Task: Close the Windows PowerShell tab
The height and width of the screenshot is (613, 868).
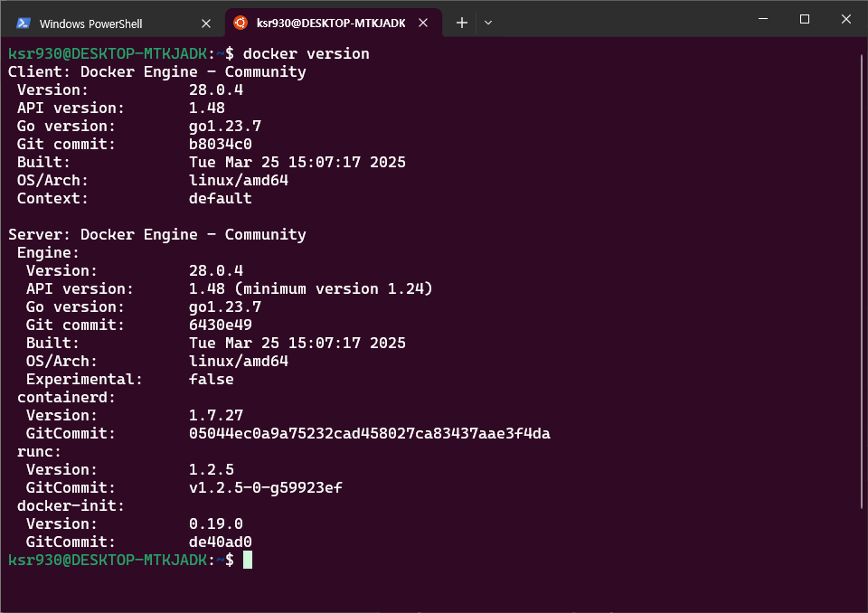Action: click(x=206, y=24)
